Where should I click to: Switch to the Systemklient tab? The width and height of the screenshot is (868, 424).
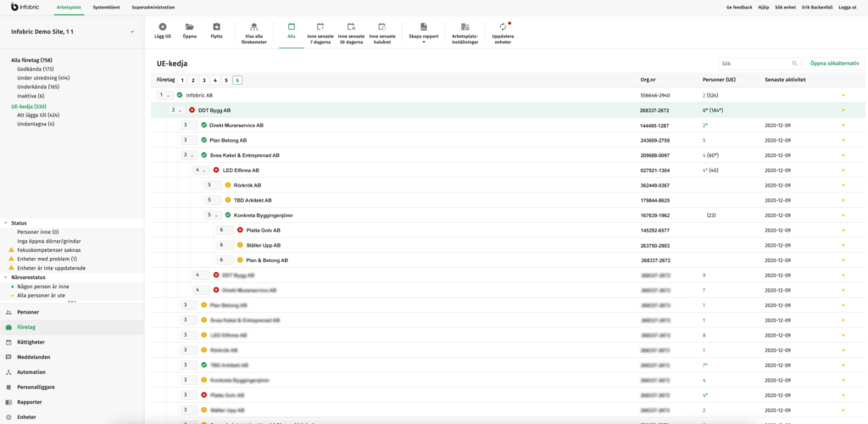point(106,7)
